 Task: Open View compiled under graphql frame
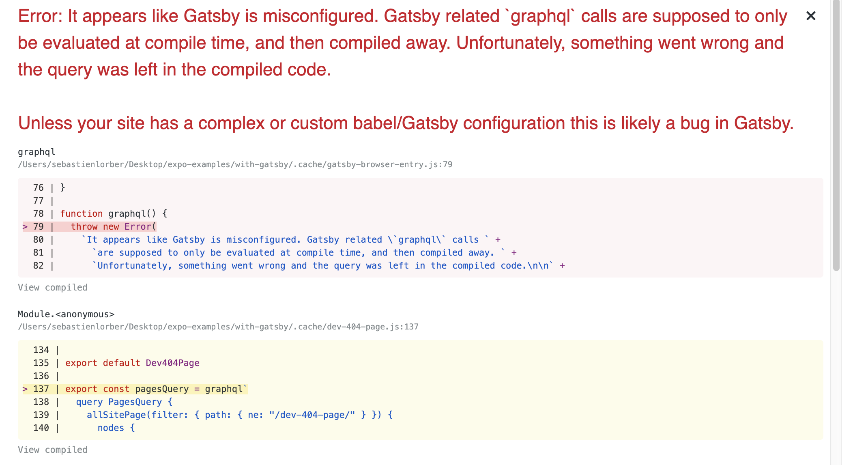pyautogui.click(x=53, y=287)
